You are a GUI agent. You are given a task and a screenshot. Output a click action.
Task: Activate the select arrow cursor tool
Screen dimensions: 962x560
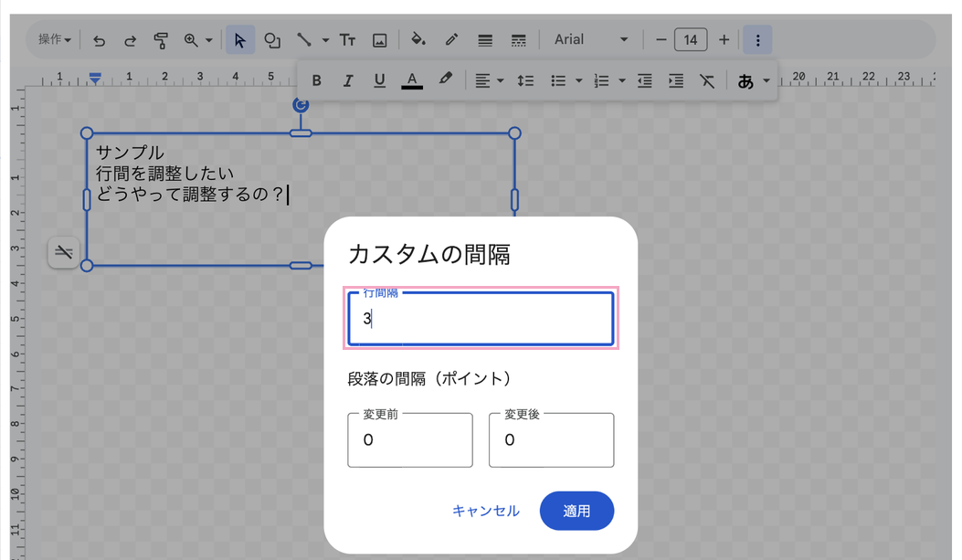pos(240,40)
